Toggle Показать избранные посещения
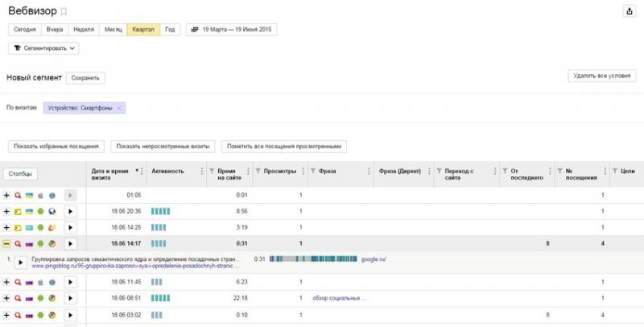Screen dimensions: 644x327 coord(56,146)
